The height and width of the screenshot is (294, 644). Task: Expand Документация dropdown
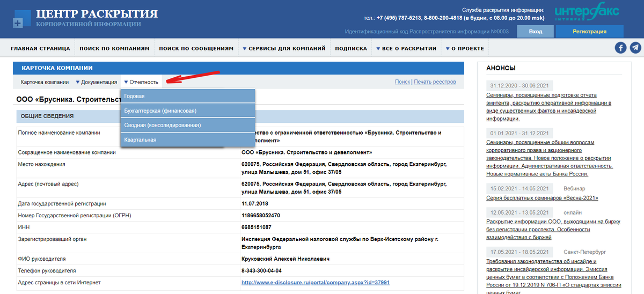(96, 82)
